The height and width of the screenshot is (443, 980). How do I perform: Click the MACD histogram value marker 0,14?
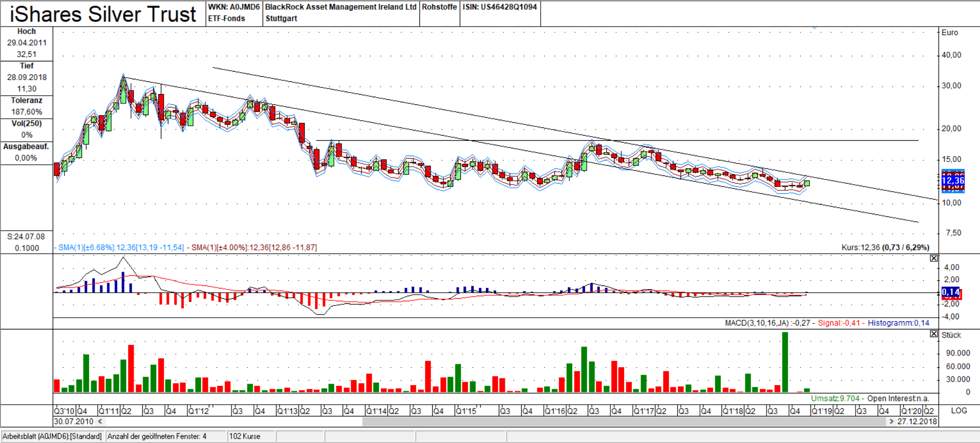click(951, 292)
